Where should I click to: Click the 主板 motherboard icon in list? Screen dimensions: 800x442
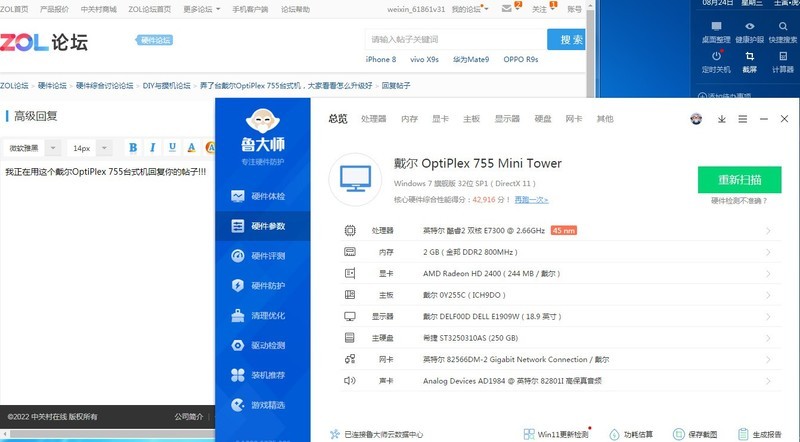(x=350, y=295)
